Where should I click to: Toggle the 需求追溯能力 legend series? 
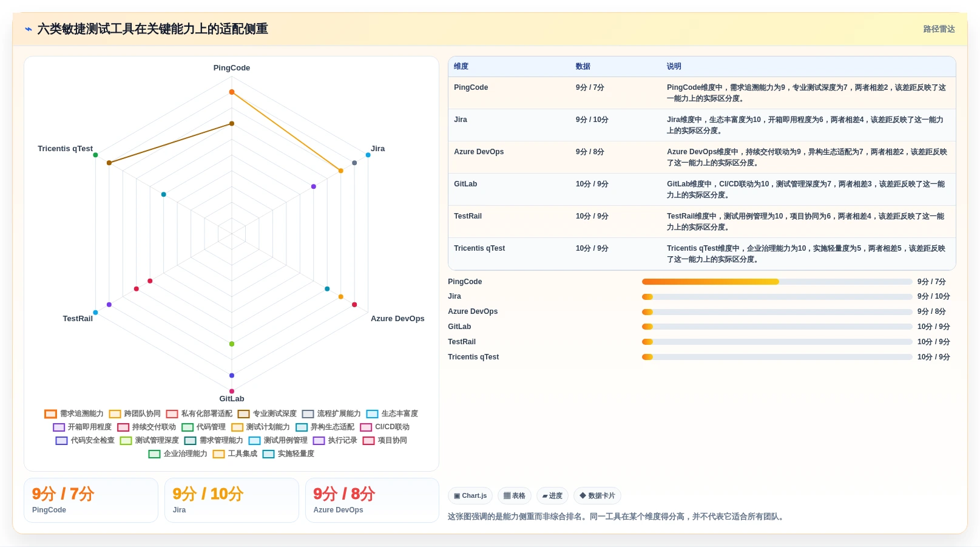coord(74,413)
